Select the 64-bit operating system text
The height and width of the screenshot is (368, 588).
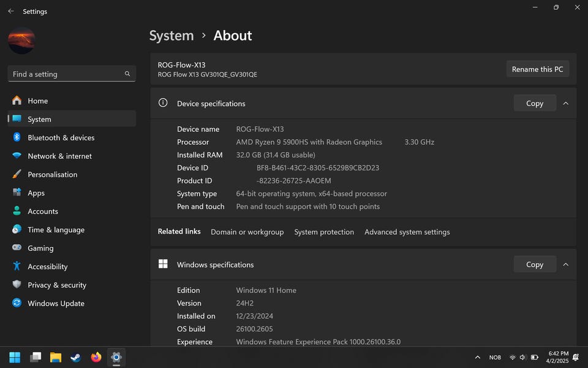point(311,194)
